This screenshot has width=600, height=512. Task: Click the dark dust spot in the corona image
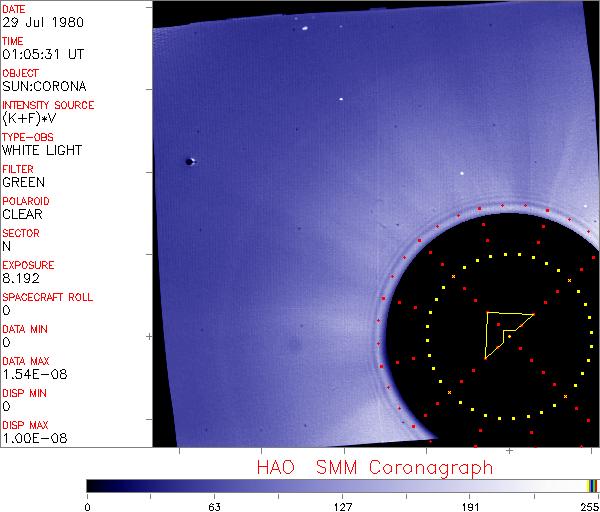[x=190, y=161]
